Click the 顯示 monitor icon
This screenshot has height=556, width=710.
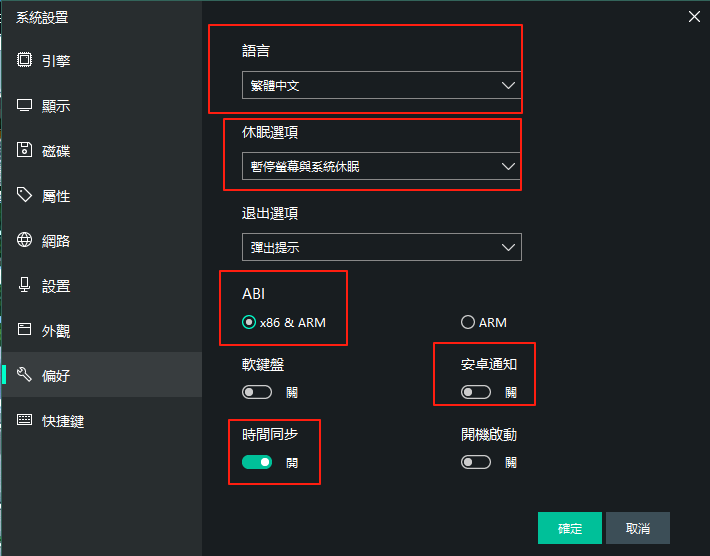tap(24, 105)
